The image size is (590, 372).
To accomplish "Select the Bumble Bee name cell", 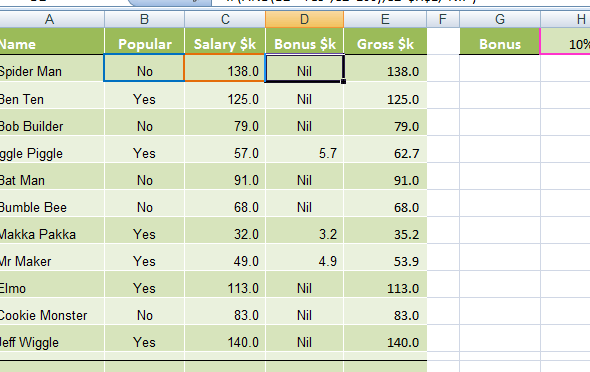I will tap(52, 204).
